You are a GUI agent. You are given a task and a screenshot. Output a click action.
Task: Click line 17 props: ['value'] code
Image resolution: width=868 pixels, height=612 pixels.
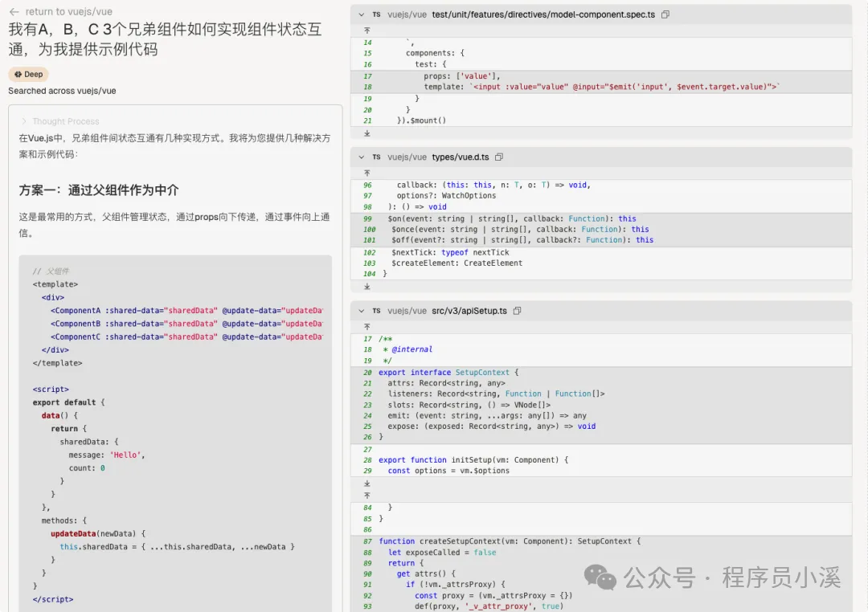(462, 75)
